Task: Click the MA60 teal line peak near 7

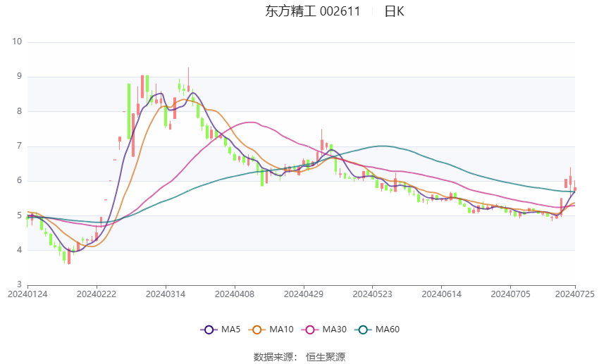Action: click(x=383, y=146)
